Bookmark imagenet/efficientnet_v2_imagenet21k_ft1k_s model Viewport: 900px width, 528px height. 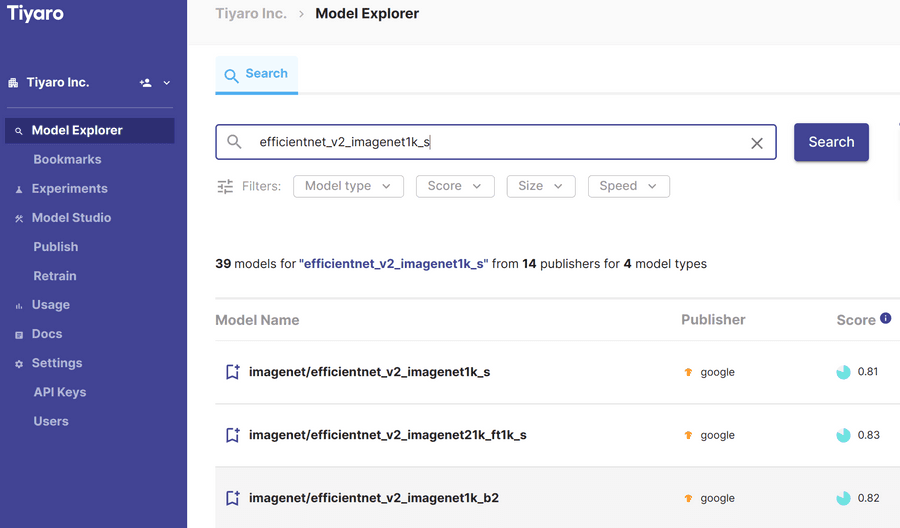[x=232, y=435]
